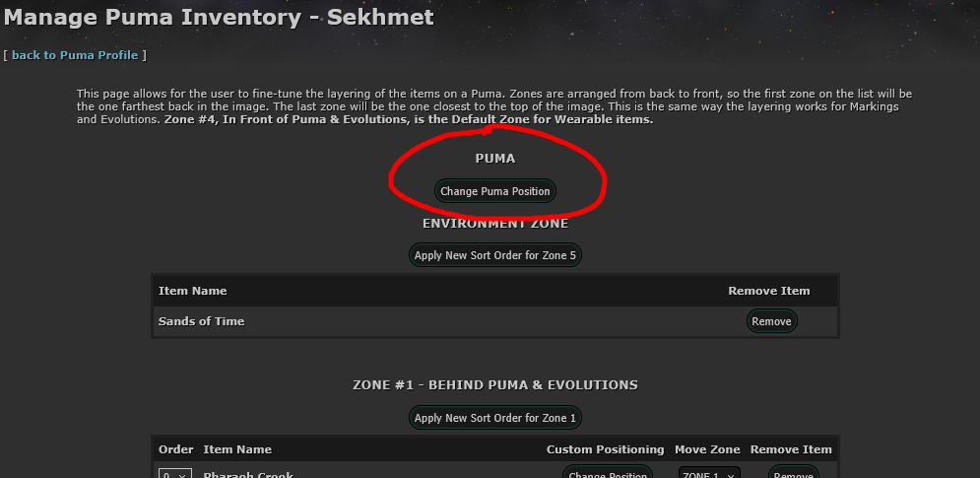Click the Move Zone column header
Viewport: 980px width, 478px height.
pos(707,449)
